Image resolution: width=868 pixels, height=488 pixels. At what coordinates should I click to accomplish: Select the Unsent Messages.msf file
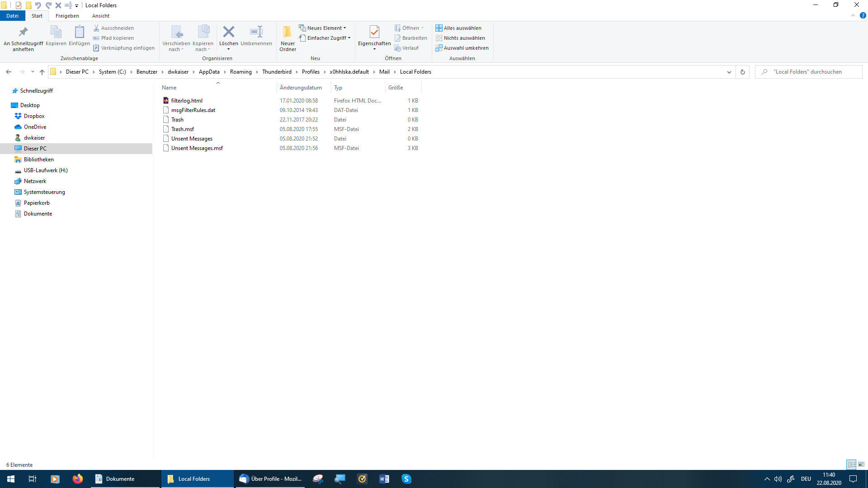point(197,148)
